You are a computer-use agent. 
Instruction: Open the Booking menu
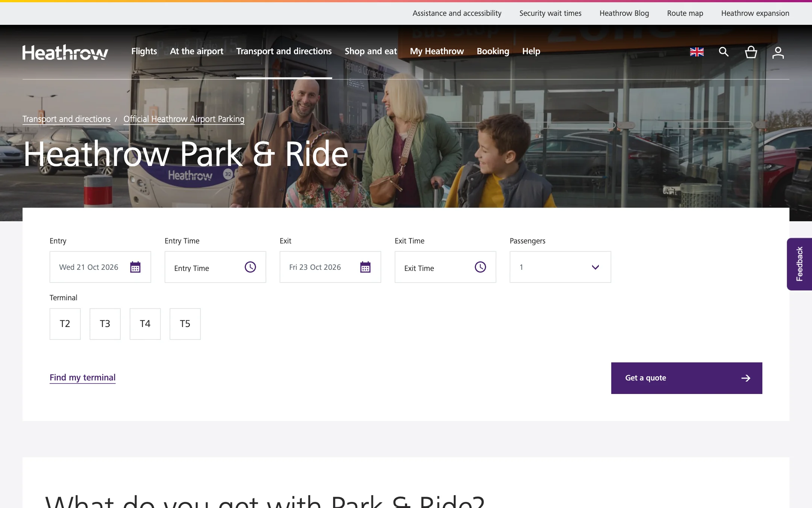(x=493, y=51)
